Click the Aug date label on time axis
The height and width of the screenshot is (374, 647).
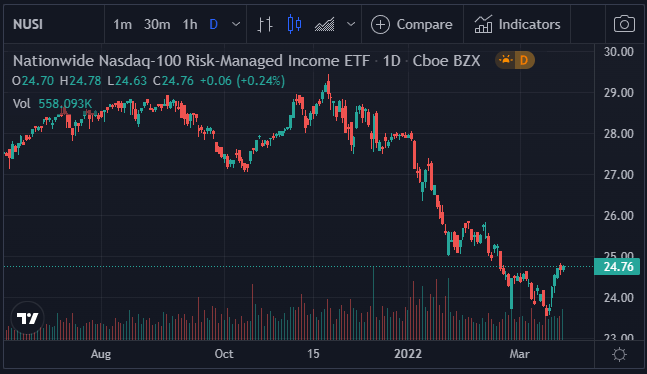point(101,354)
